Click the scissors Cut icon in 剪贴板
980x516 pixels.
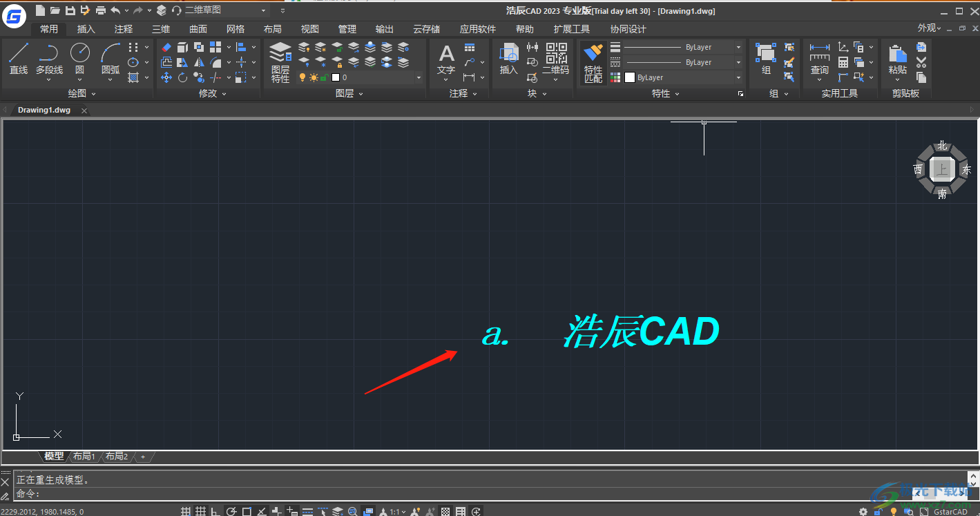(x=921, y=62)
